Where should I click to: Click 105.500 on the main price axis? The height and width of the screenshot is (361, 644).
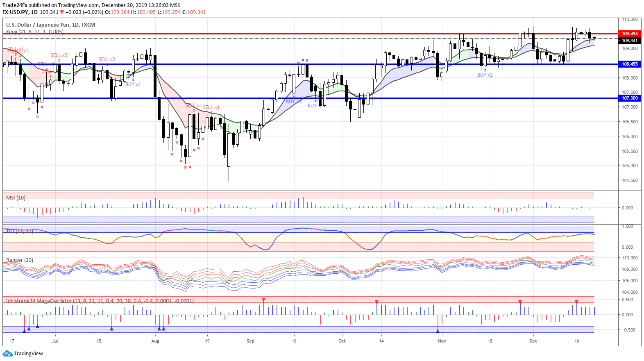[x=630, y=151]
